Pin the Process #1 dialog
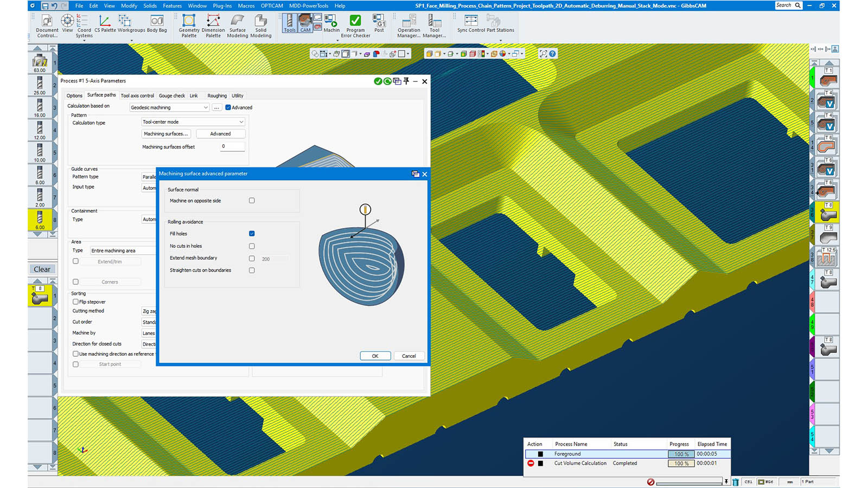 click(x=406, y=81)
